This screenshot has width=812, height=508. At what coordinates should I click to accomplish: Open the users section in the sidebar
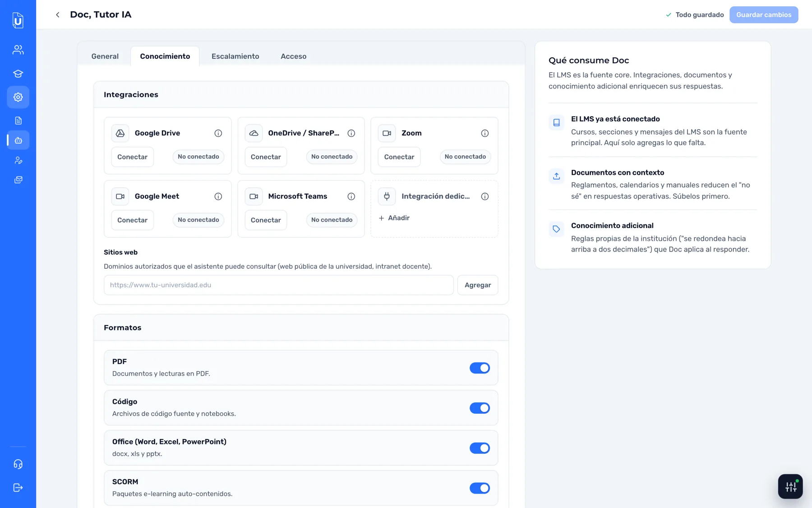point(18,50)
